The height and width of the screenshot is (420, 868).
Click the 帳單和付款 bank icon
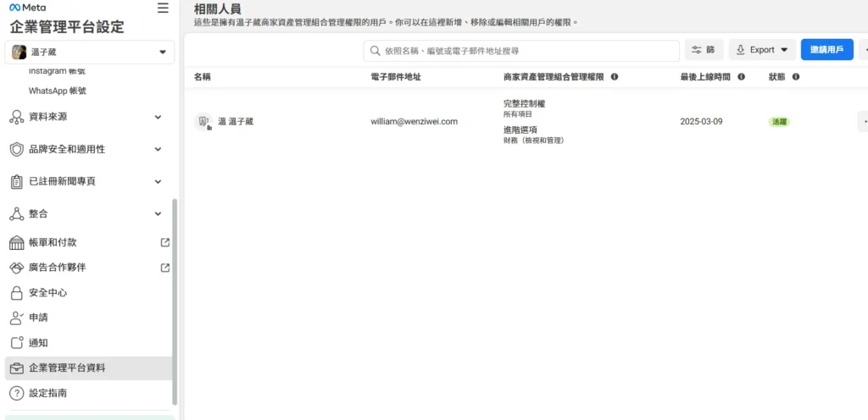pyautogui.click(x=17, y=243)
